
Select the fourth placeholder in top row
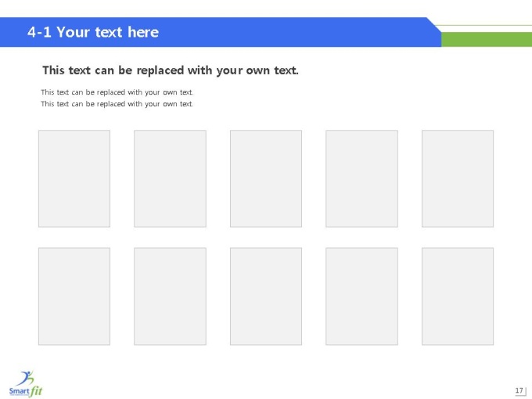tap(361, 178)
